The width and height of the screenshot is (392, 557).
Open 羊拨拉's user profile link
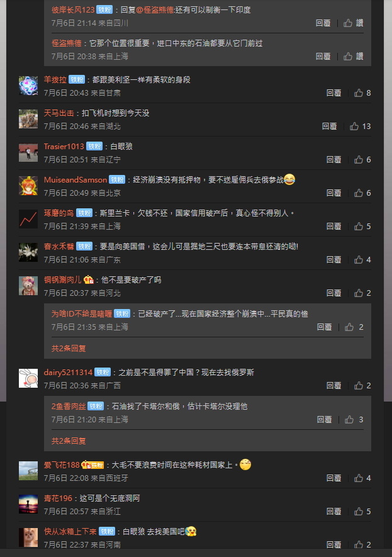(55, 79)
